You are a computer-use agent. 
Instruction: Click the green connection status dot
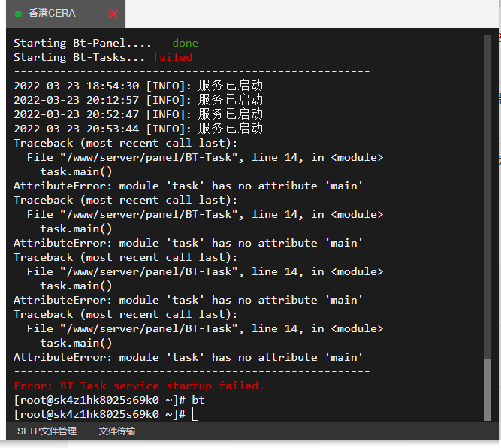pyautogui.click(x=19, y=14)
